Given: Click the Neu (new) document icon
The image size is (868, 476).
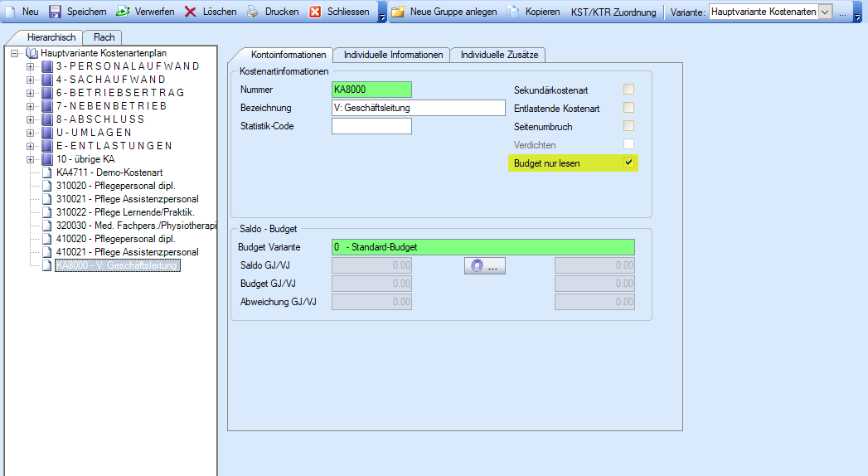Looking at the screenshot, I should (11, 12).
